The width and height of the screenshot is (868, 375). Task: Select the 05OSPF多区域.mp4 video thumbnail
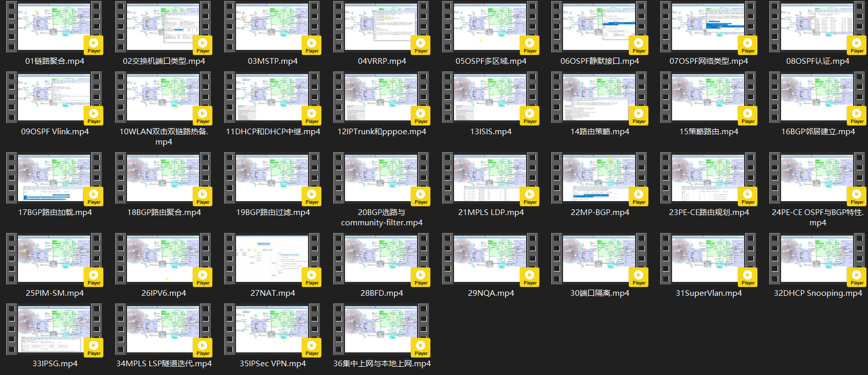tap(490, 27)
